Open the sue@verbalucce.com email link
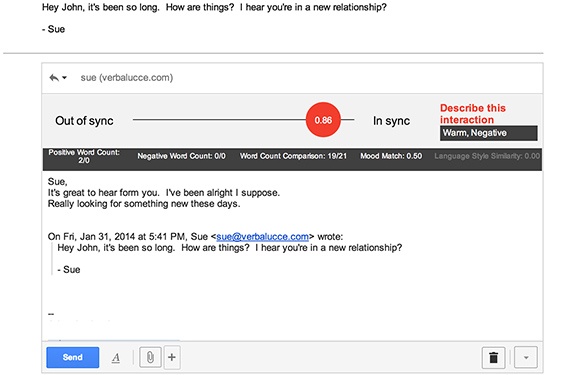 click(x=262, y=237)
